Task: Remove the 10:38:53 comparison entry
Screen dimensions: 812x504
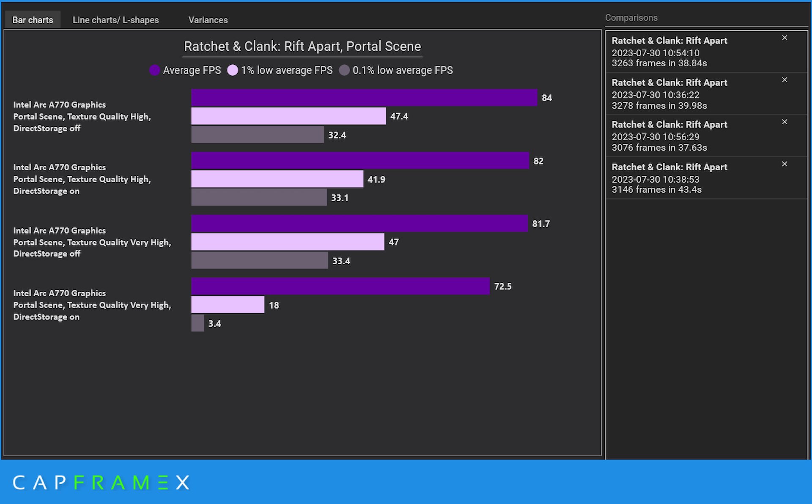Action: pyautogui.click(x=785, y=164)
